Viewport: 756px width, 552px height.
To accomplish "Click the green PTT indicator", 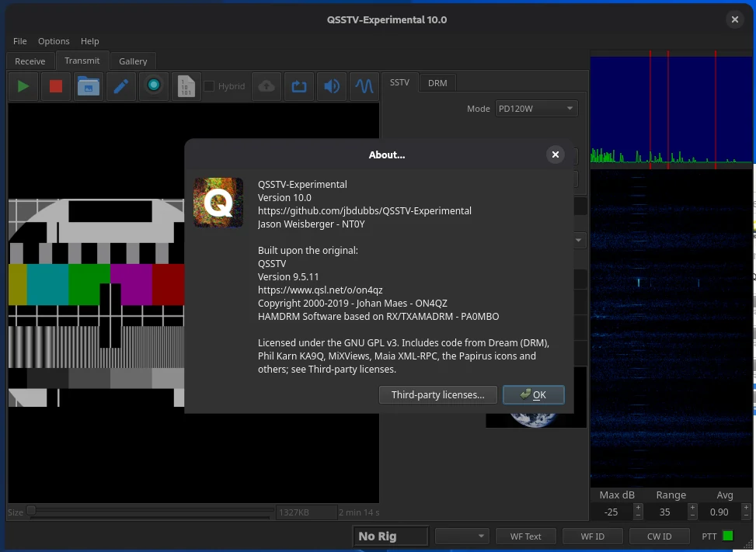I will [727, 536].
